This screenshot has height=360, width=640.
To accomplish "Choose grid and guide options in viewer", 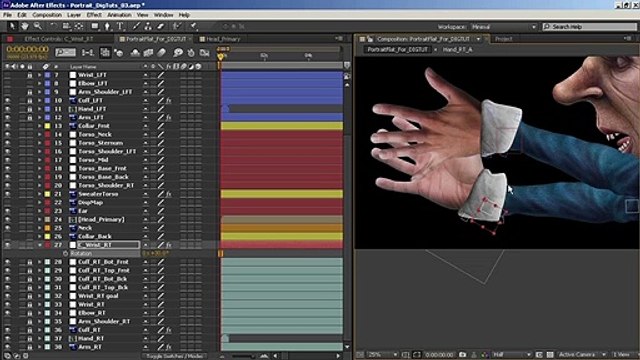I will click(x=405, y=355).
